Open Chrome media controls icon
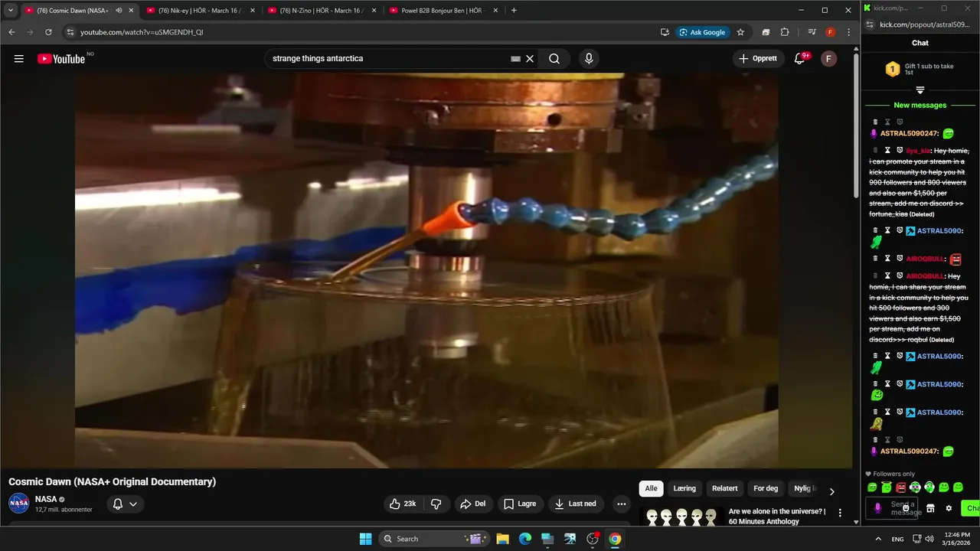 click(x=812, y=32)
